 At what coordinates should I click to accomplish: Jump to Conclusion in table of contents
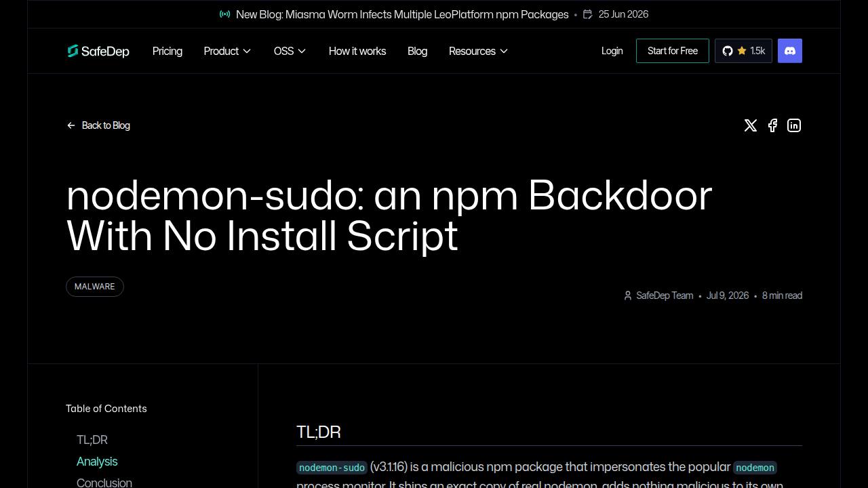click(x=104, y=483)
